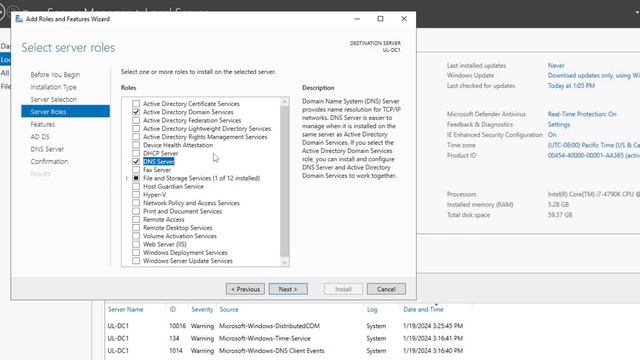Screen dimensions: 640x360
Task: Go to Confirmation step
Action: tap(49, 161)
